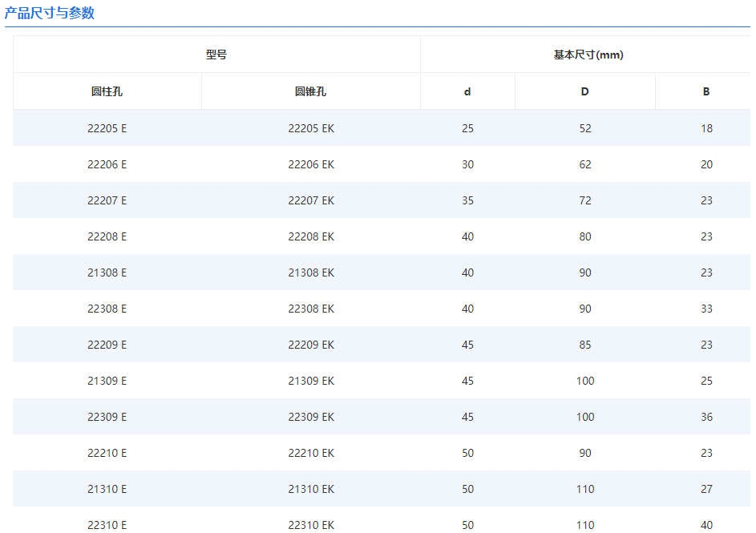Select the 圆柱孔 column header
This screenshot has width=756, height=533.
point(107,91)
